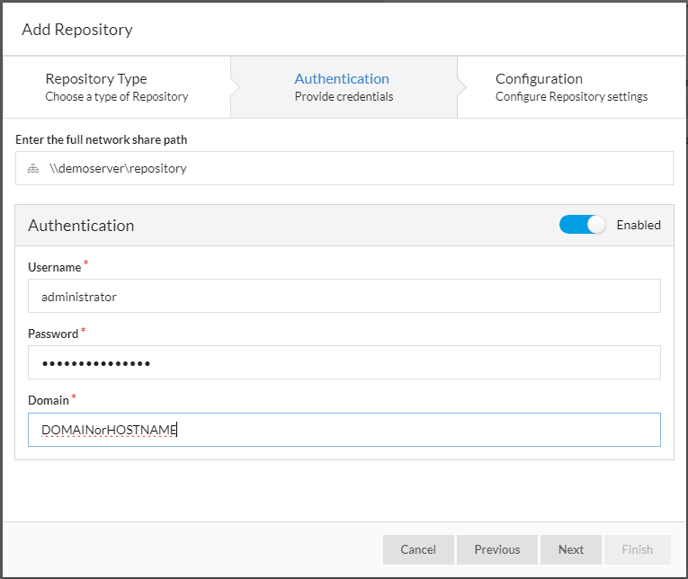Click the Domain field label
Screen dimensions: 688x579
pos(48,400)
